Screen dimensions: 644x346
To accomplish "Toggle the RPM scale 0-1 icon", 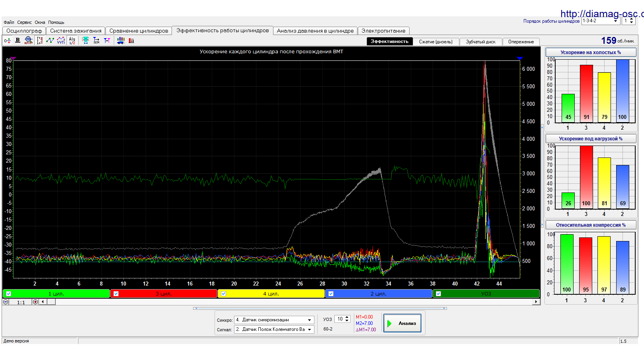I will coord(40,41).
